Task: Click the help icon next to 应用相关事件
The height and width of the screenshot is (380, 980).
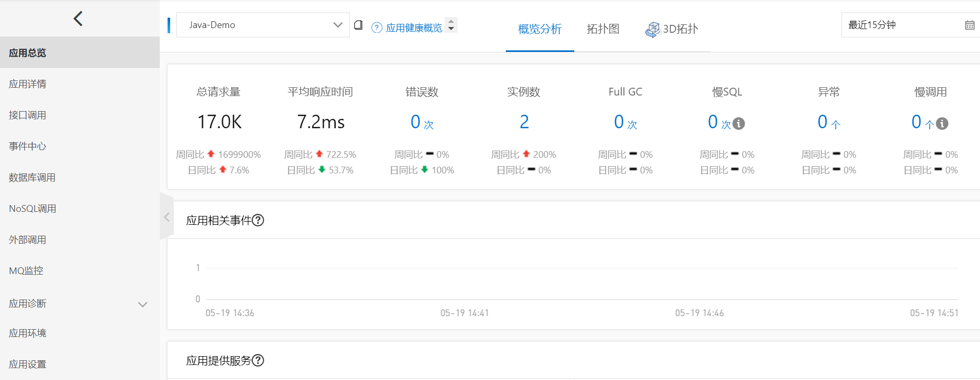Action: point(258,220)
